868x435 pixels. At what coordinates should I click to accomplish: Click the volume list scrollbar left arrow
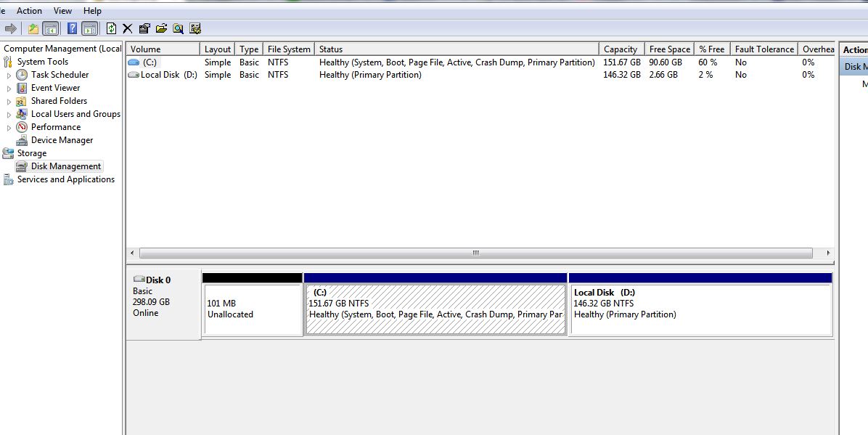[x=132, y=253]
